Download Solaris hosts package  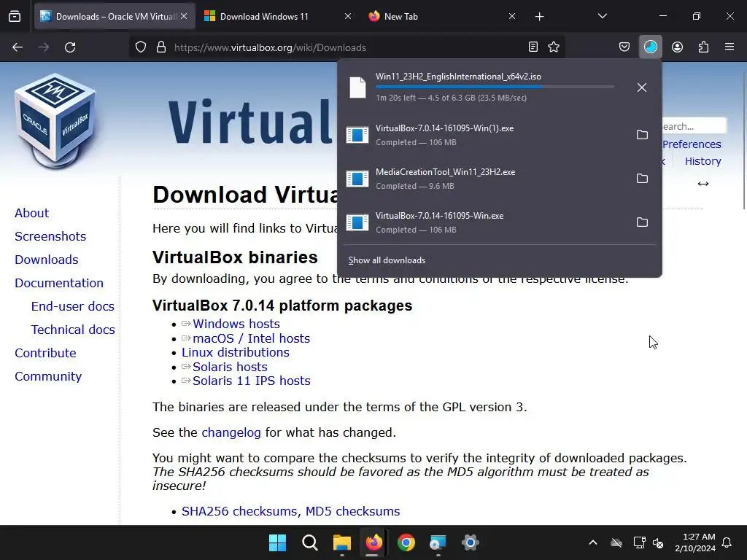point(230,367)
